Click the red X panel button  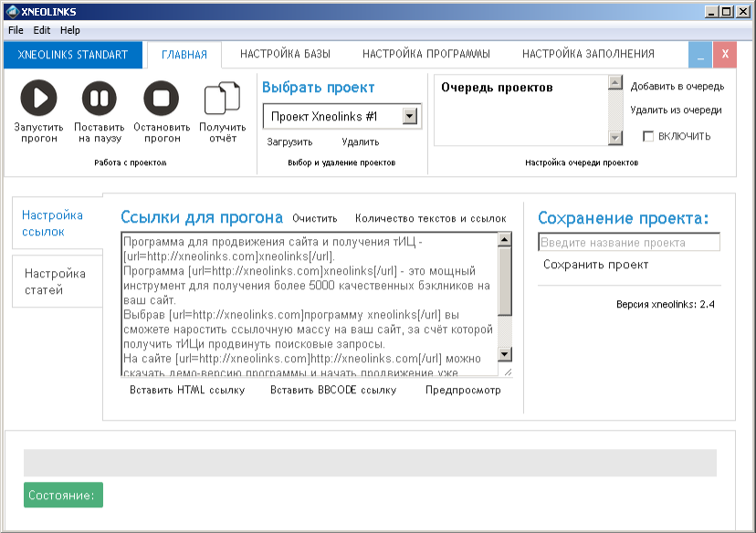725,55
